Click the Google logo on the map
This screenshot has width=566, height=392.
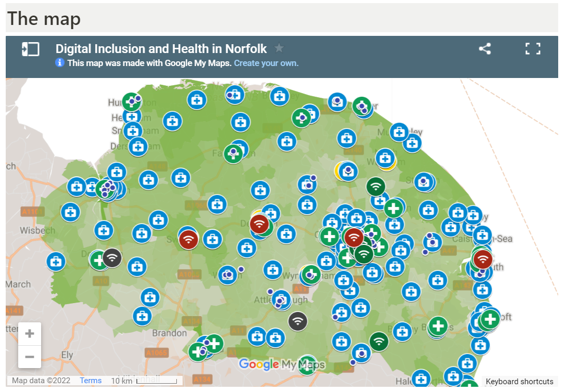coord(260,365)
